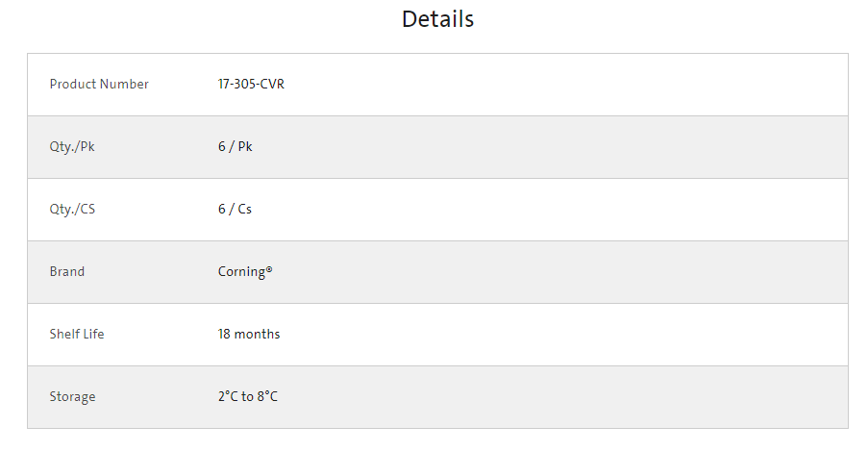Select the Storage label

[72, 397]
